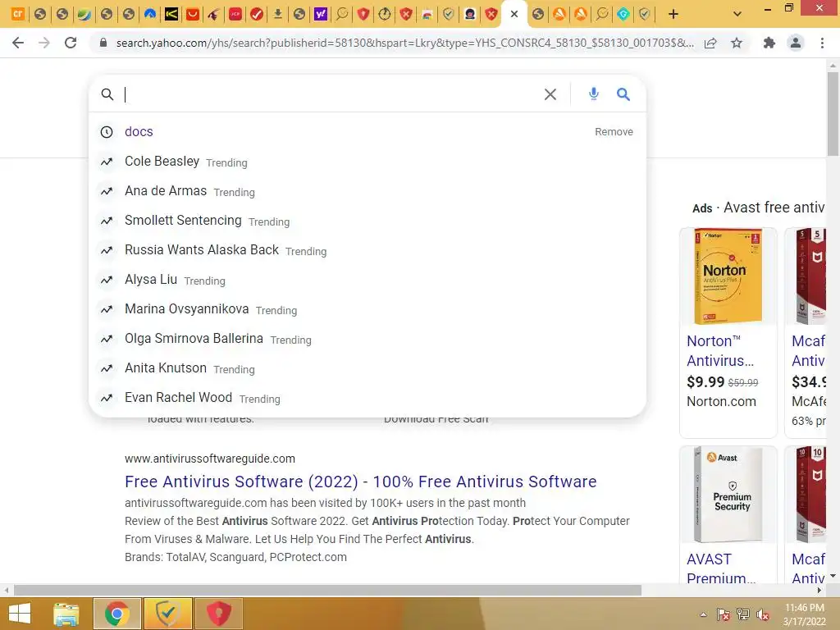The width and height of the screenshot is (840, 630).
Task: Bookmark this page with the star
Action: pyautogui.click(x=737, y=43)
